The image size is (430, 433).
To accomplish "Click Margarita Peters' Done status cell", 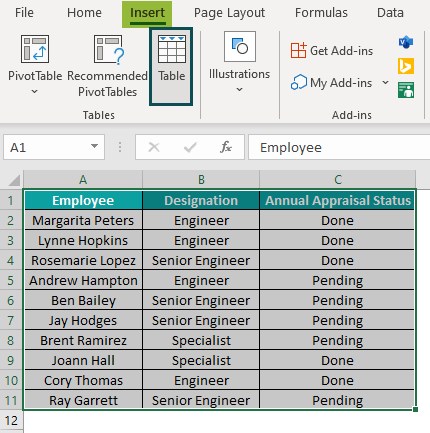I will pyautogui.click(x=337, y=220).
